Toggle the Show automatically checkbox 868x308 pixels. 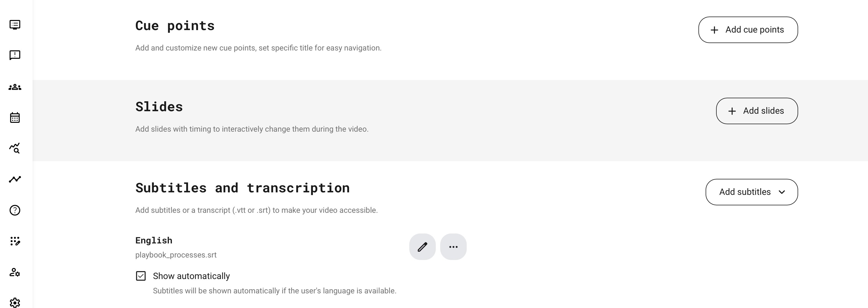click(x=141, y=276)
